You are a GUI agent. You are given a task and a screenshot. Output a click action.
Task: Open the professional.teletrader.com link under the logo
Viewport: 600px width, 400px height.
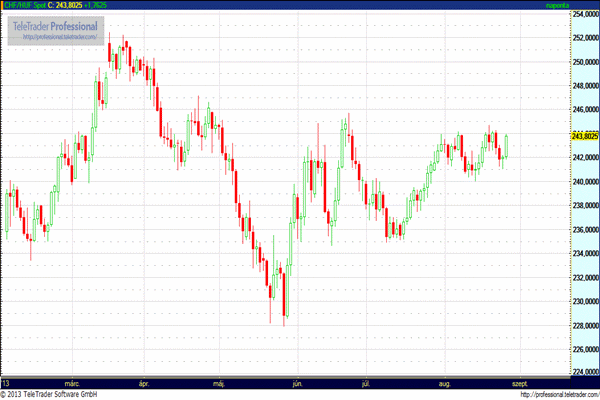57,37
